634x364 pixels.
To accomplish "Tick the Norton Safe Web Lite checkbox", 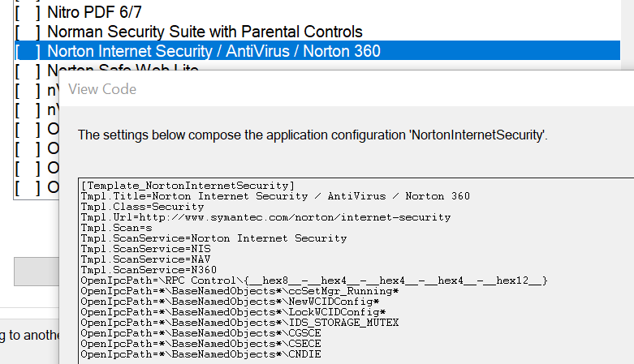I will tap(28, 71).
